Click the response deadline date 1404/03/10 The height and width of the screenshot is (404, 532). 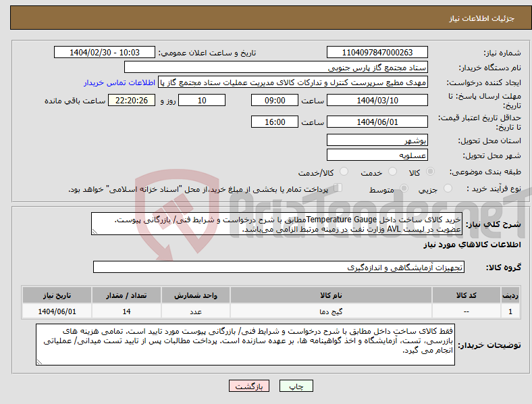coord(377,100)
